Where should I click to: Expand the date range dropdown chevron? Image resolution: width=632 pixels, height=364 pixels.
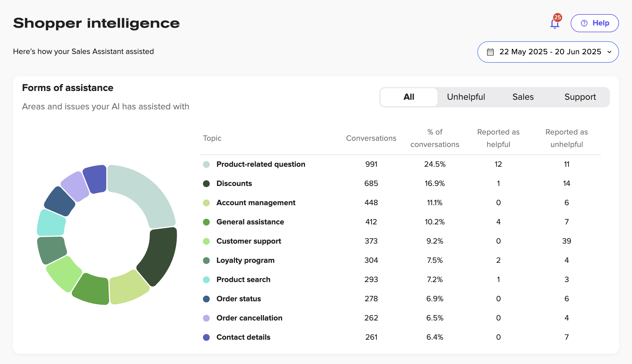(609, 52)
